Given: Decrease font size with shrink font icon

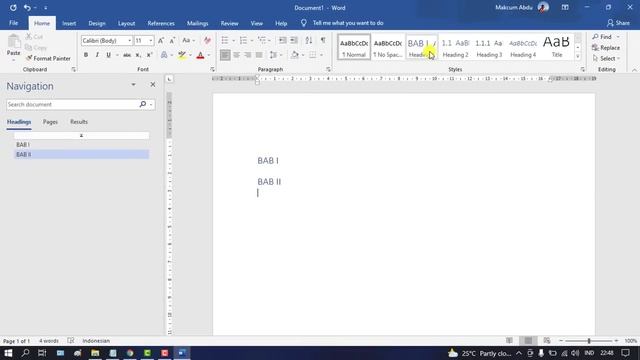Looking at the screenshot, I should click(x=172, y=40).
